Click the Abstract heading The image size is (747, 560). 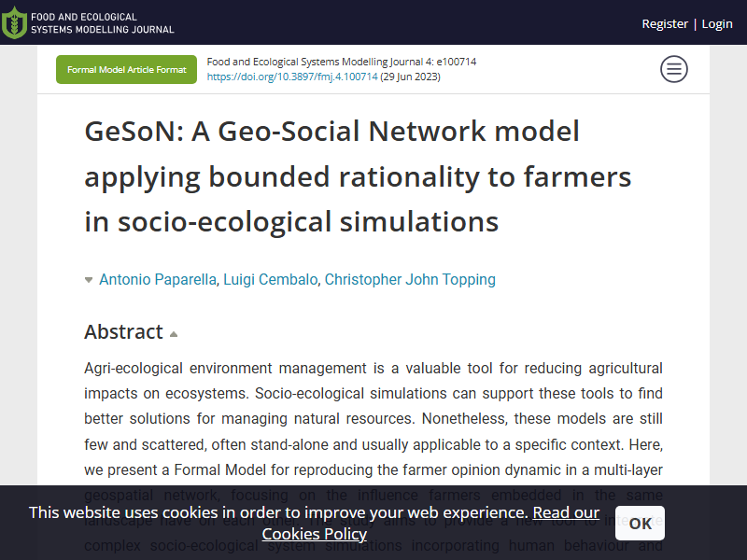(123, 332)
